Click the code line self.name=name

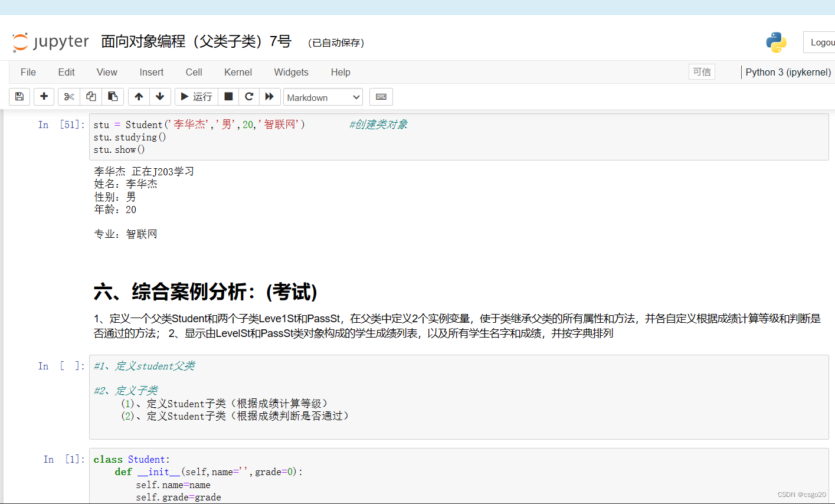pyautogui.click(x=173, y=485)
